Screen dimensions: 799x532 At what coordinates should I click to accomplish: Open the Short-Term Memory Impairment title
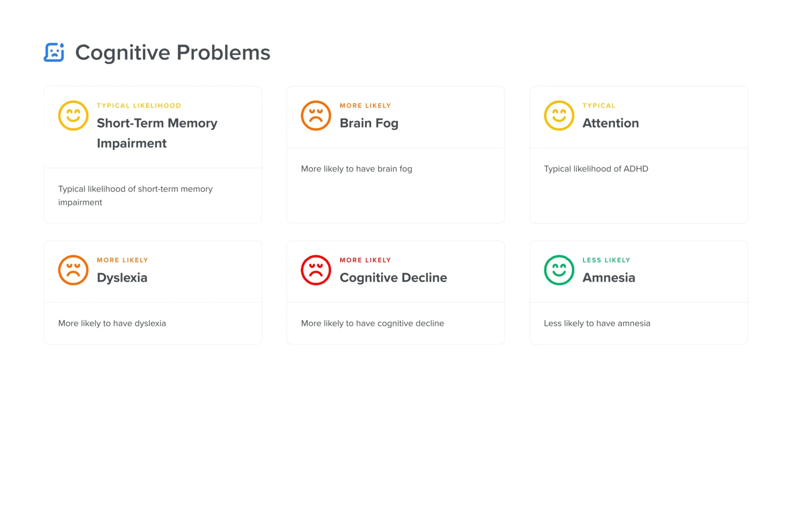[x=157, y=133]
